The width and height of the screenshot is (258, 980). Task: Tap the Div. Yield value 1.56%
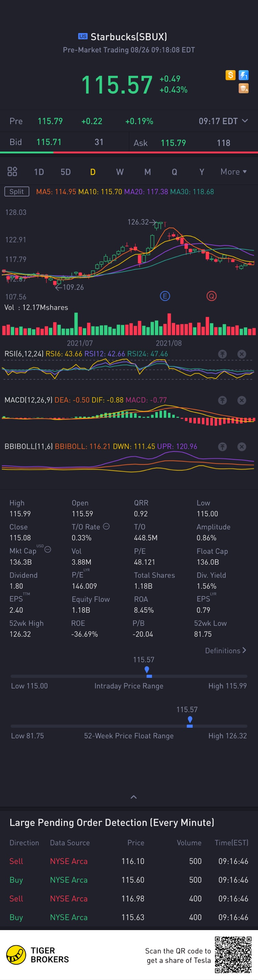point(206,586)
